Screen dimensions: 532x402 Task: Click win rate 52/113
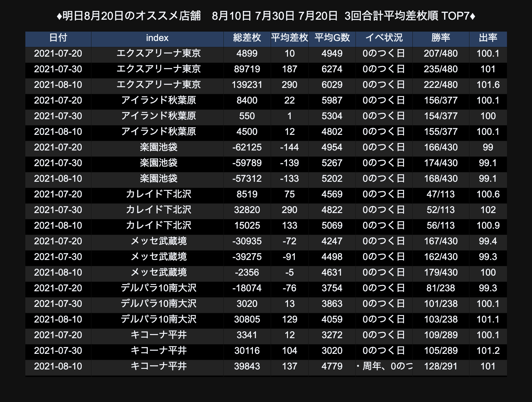point(441,210)
